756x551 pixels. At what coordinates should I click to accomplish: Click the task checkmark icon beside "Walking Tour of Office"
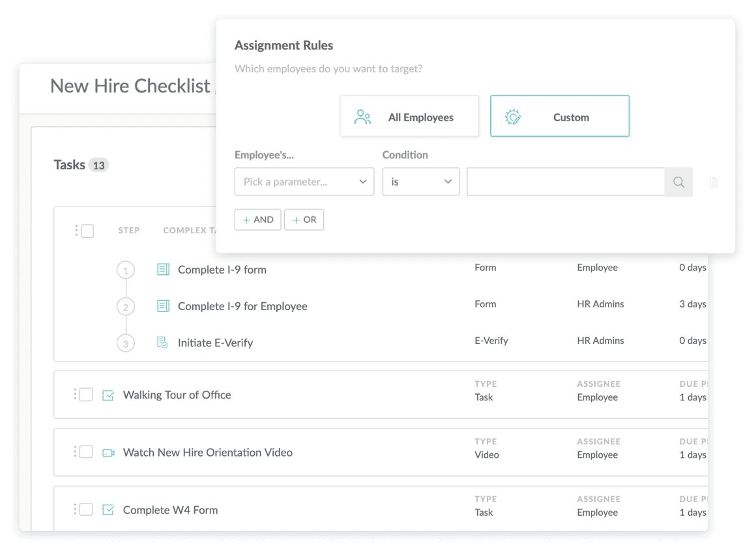click(x=108, y=395)
